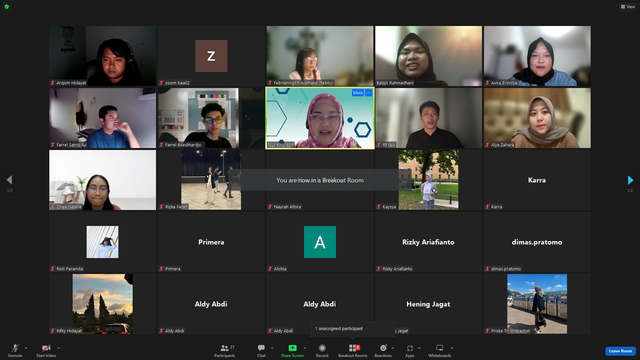
Task: Click the Record button
Action: click(322, 350)
